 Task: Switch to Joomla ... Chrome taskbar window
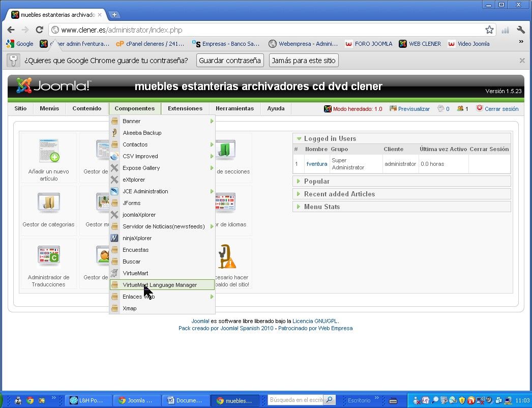click(136, 400)
